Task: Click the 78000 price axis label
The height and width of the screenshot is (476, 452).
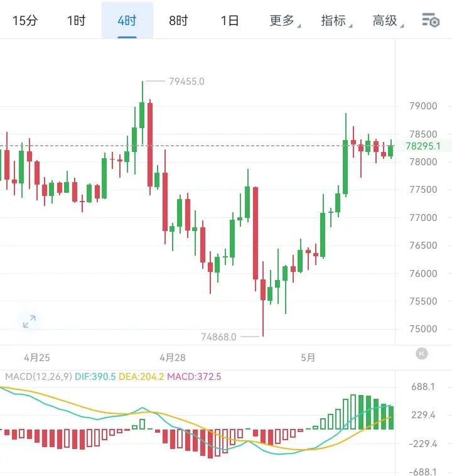Action: coord(423,162)
